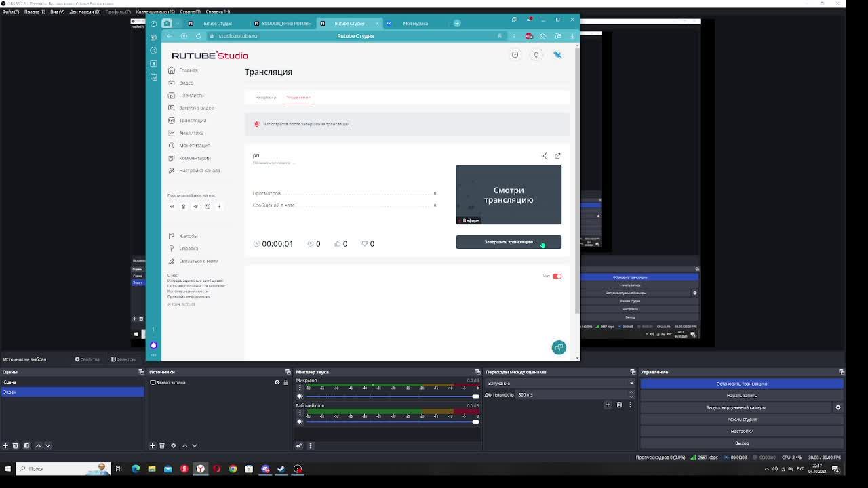Screen dimensions: 868x488
Task: Add a new source in Источники panel
Action: [x=152, y=445]
